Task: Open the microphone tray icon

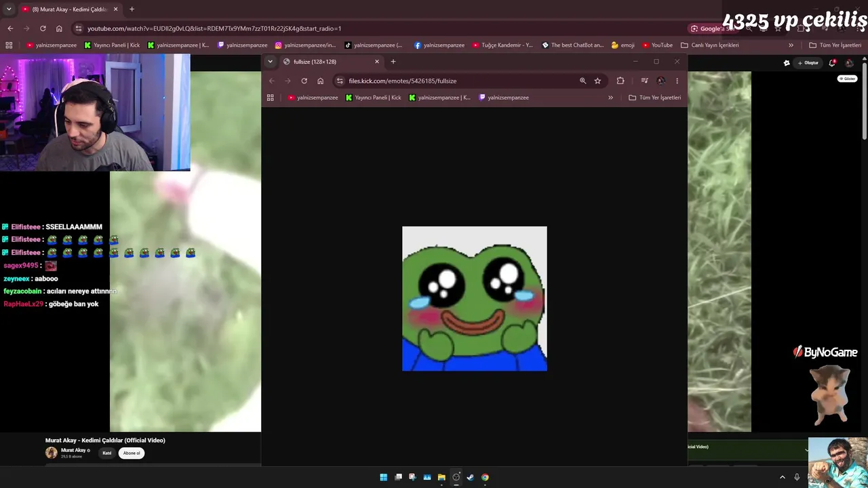Action: tap(797, 477)
